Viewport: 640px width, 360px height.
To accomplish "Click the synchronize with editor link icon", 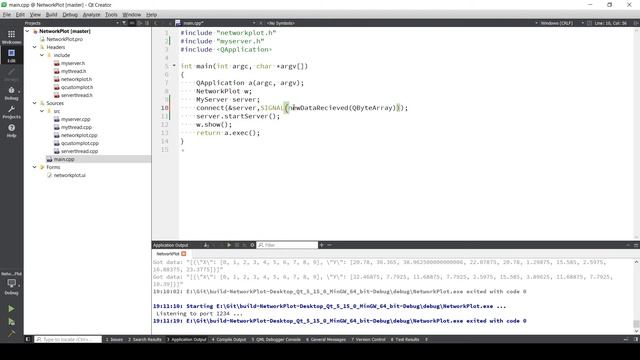I will click(x=132, y=23).
